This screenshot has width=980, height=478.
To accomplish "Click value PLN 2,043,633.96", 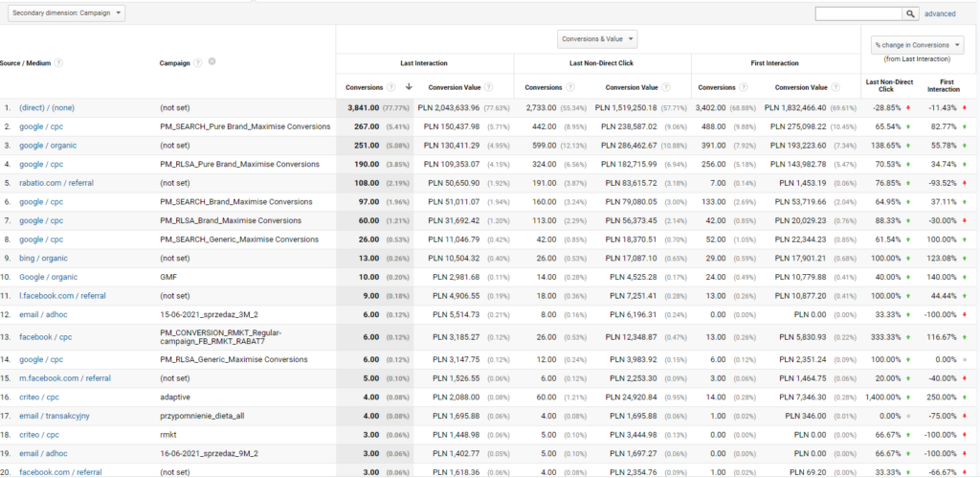I will [448, 107].
